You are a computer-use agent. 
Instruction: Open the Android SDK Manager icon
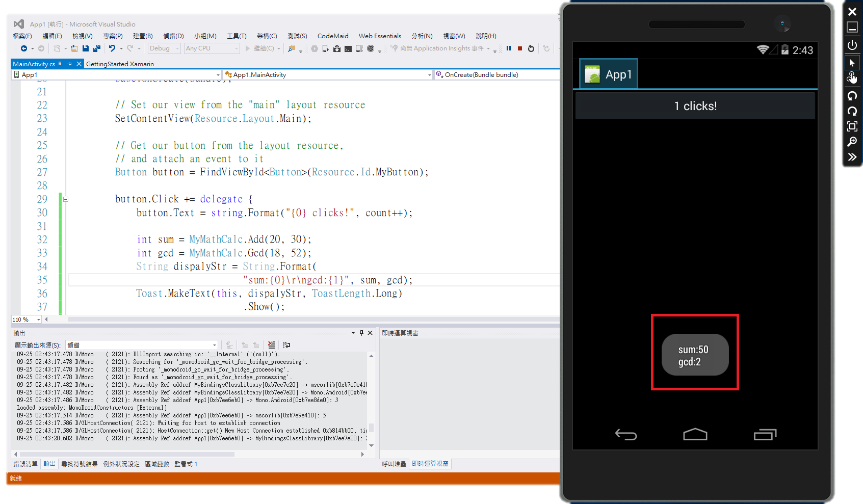point(337,48)
